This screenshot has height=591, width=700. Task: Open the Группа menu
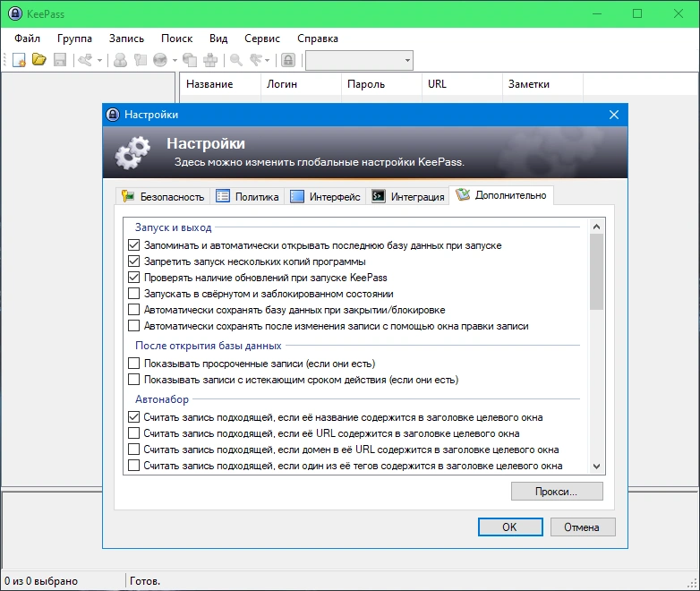click(x=74, y=39)
